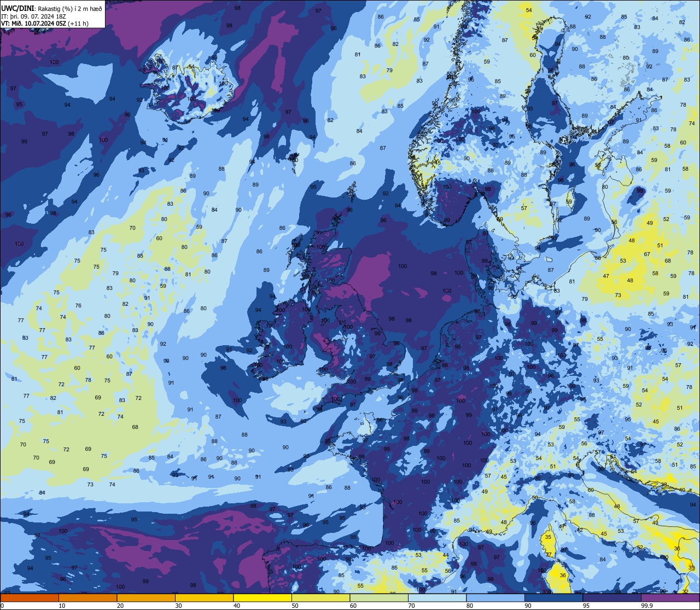Viewport: 700px width, 610px height.
Task: Click the legend tick label '40'
Action: 237,606
